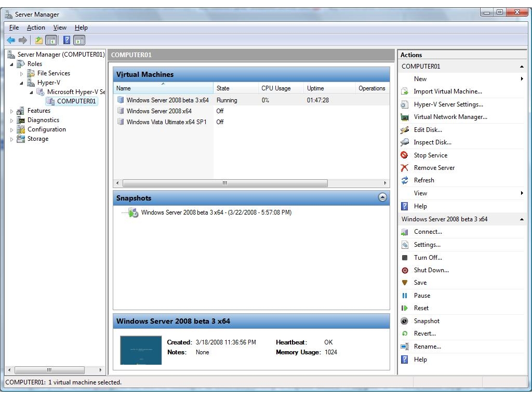Sort by the State column header
The width and height of the screenshot is (532, 399).
tap(236, 88)
